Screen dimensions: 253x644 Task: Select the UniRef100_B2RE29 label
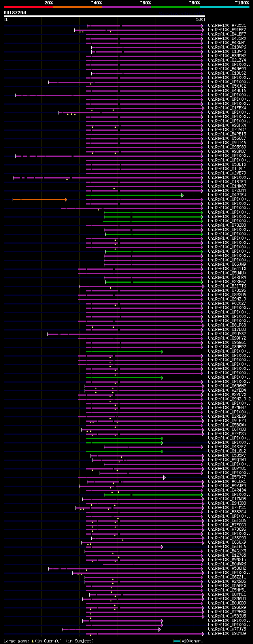(227, 417)
